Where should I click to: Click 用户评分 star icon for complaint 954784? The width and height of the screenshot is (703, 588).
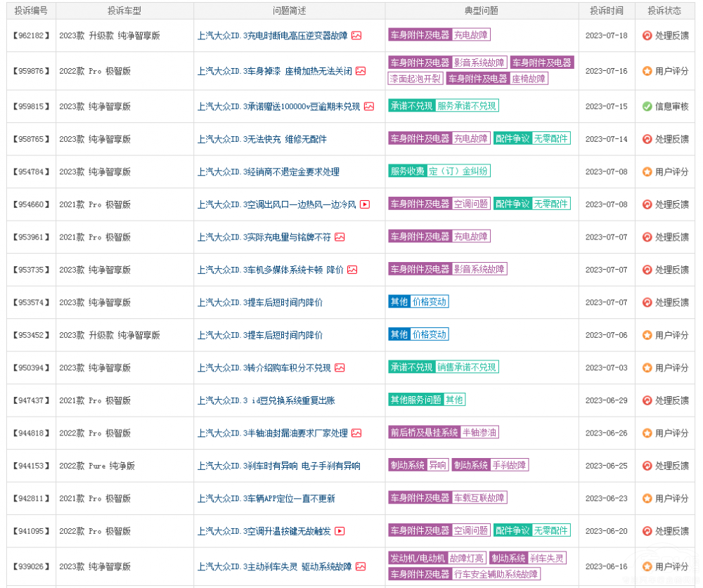point(647,171)
